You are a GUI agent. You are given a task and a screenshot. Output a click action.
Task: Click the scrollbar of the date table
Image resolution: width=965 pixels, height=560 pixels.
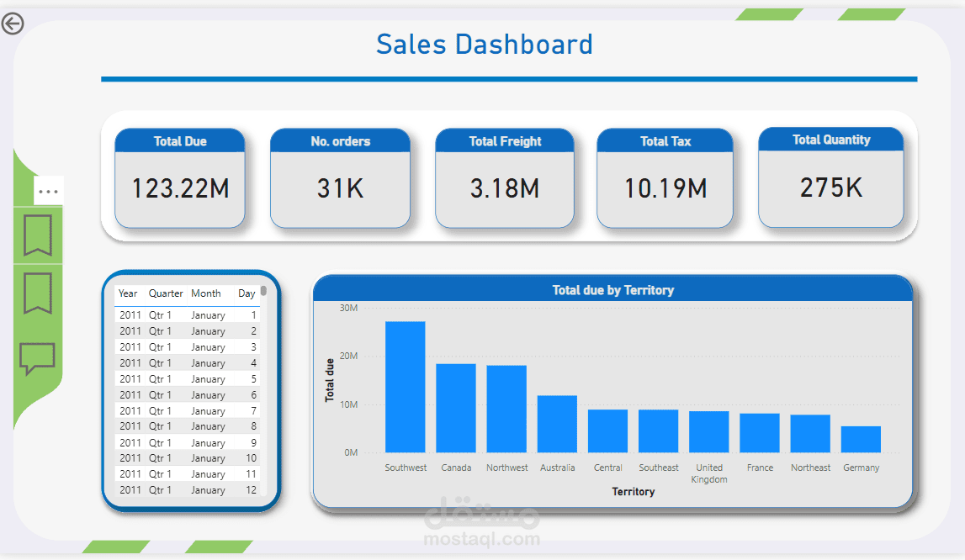tap(263, 290)
